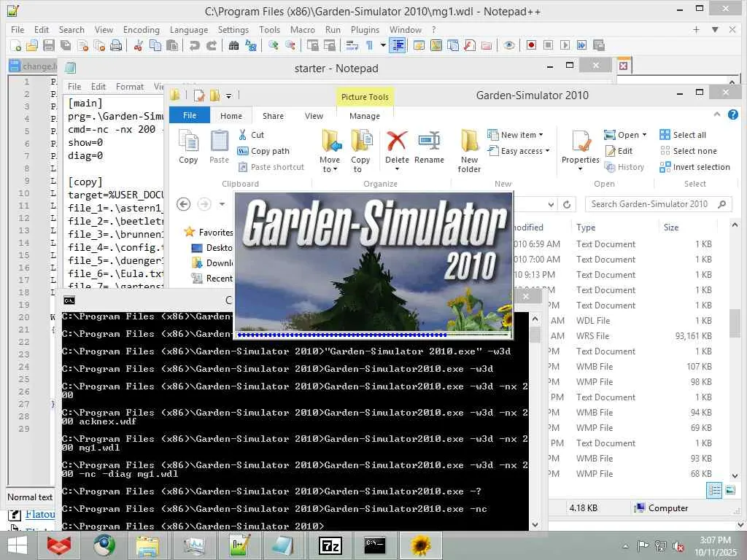Toggle Notepad++ monitoring eye icon
Screen dimensions: 747x560
508,45
